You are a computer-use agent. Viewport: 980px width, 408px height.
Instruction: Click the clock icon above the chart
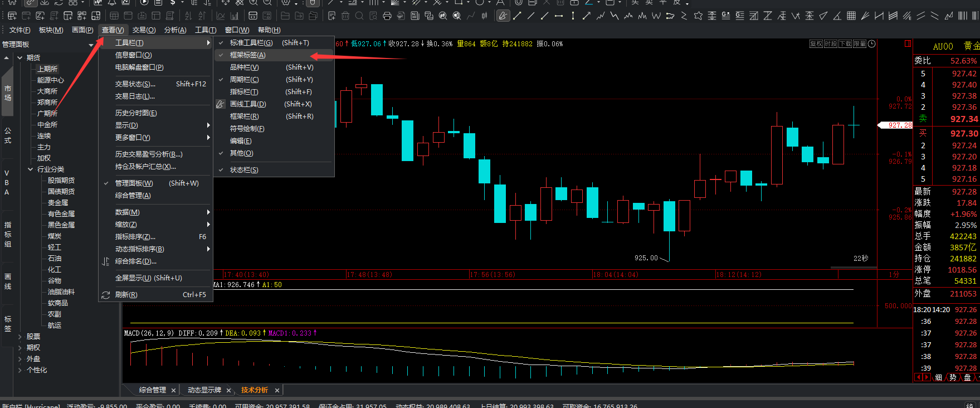point(872,43)
